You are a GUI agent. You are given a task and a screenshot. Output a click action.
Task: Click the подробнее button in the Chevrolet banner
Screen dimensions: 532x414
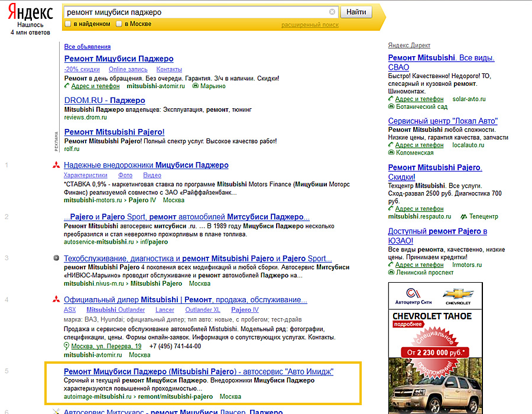(408, 324)
